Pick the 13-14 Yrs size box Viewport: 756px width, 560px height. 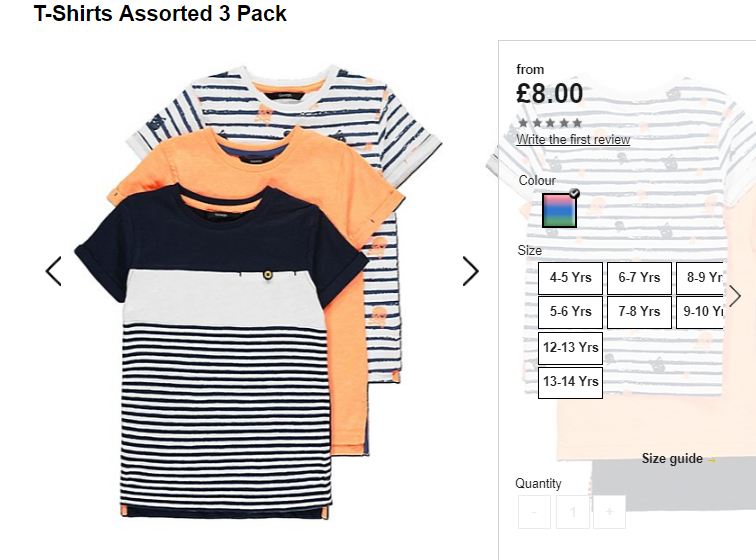point(570,382)
